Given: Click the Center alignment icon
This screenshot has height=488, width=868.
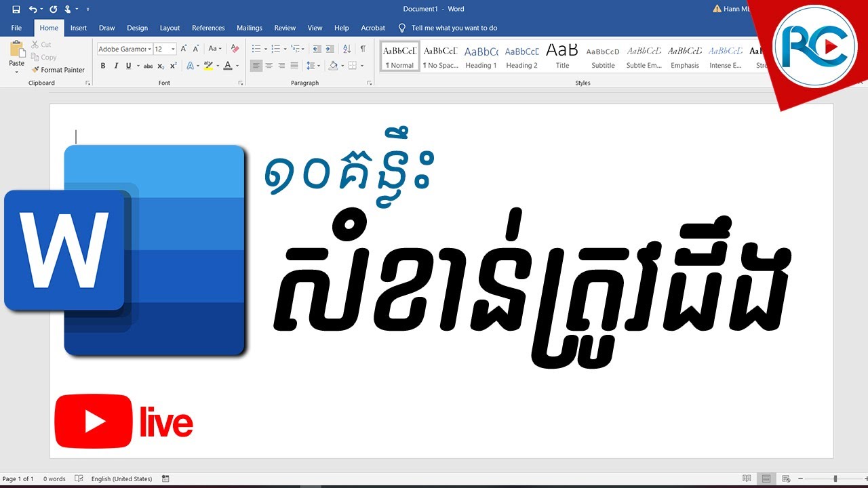Looking at the screenshot, I should [x=269, y=66].
